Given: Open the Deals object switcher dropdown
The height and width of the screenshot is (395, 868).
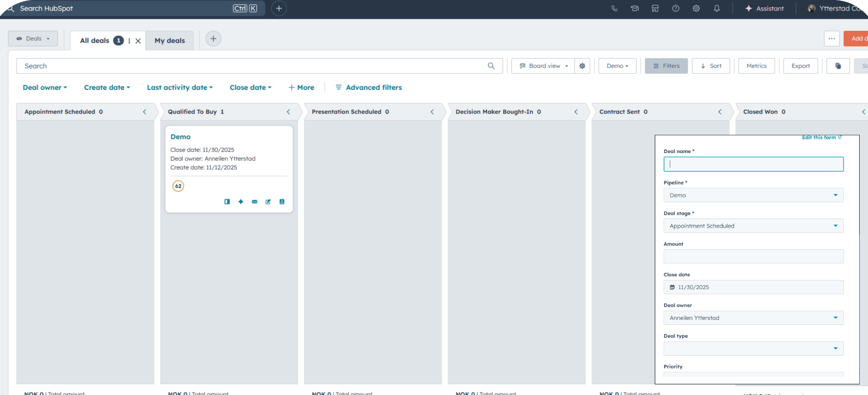Looking at the screenshot, I should tap(33, 38).
